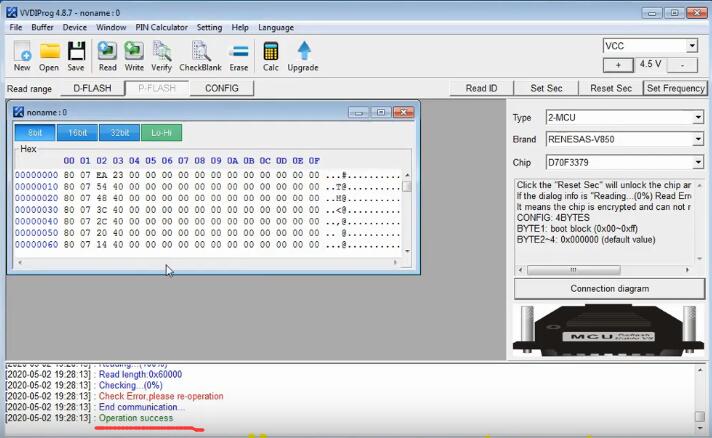Screen dimensions: 712x438
Task: Increase voltage with the plus button
Action: 618,65
